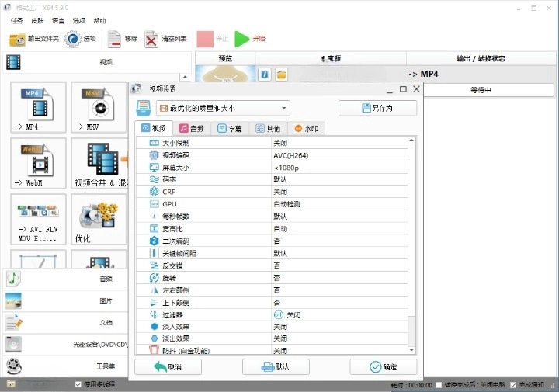559x392 pixels.
Task: Click the red 停止 stop icon
Action: click(x=205, y=39)
